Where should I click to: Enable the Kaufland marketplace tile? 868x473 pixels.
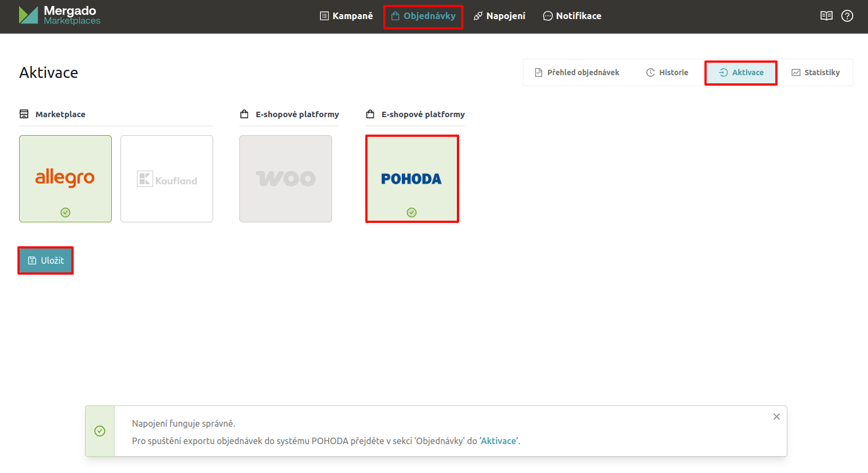167,179
